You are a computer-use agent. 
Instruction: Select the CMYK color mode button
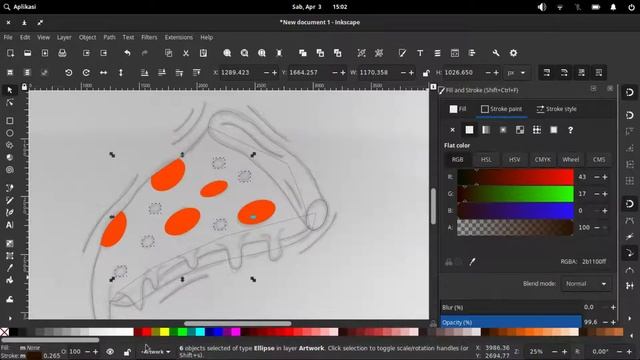[542, 160]
